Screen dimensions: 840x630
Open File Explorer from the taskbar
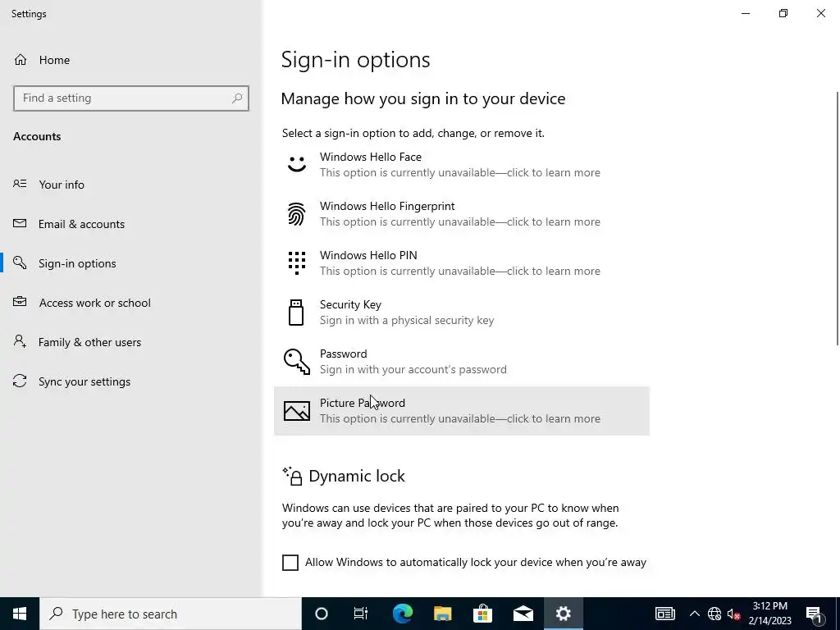pos(442,614)
